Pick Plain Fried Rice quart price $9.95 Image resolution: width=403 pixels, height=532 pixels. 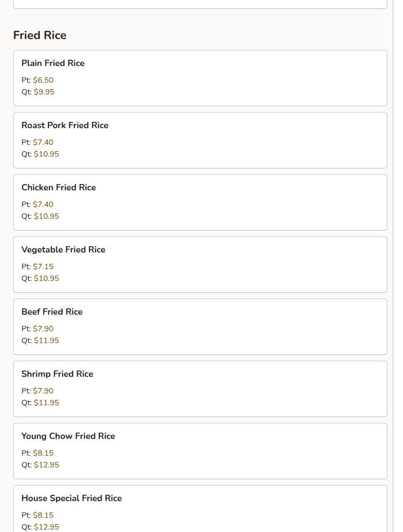(44, 92)
